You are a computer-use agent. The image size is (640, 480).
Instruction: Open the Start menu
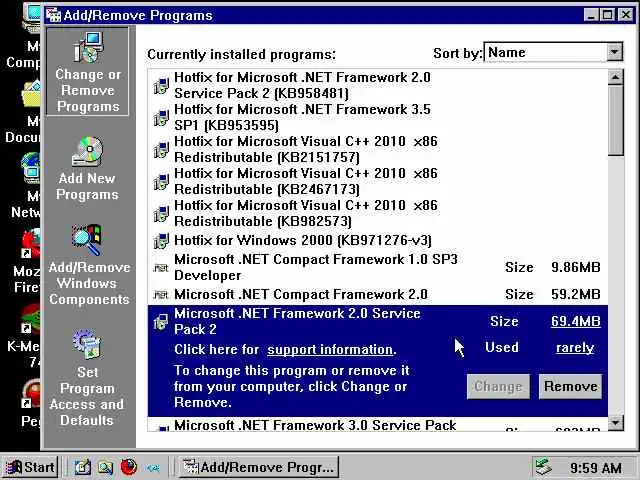tap(29, 467)
